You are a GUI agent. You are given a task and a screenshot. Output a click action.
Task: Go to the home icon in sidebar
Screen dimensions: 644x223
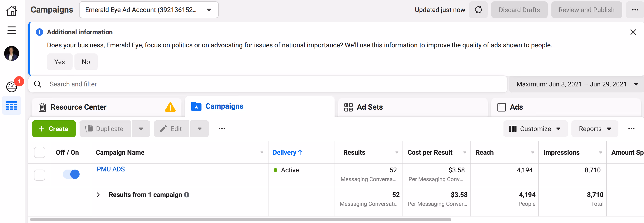point(11,11)
